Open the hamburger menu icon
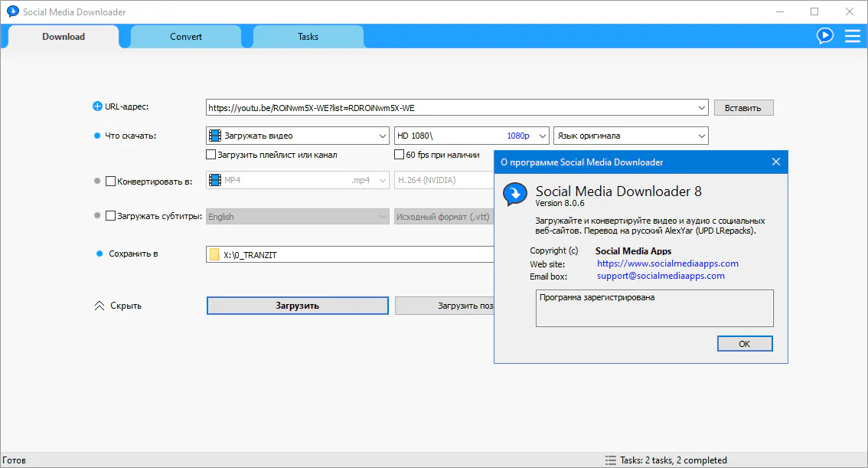This screenshot has width=868, height=468. click(x=852, y=36)
